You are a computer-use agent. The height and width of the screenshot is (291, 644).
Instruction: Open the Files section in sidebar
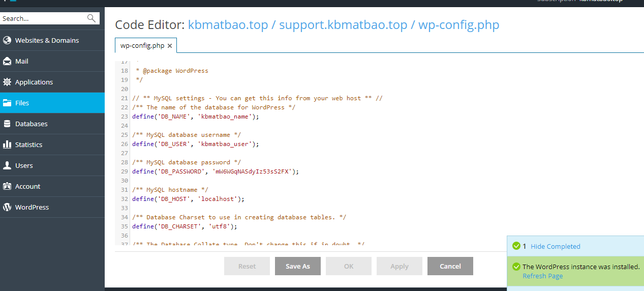(22, 103)
